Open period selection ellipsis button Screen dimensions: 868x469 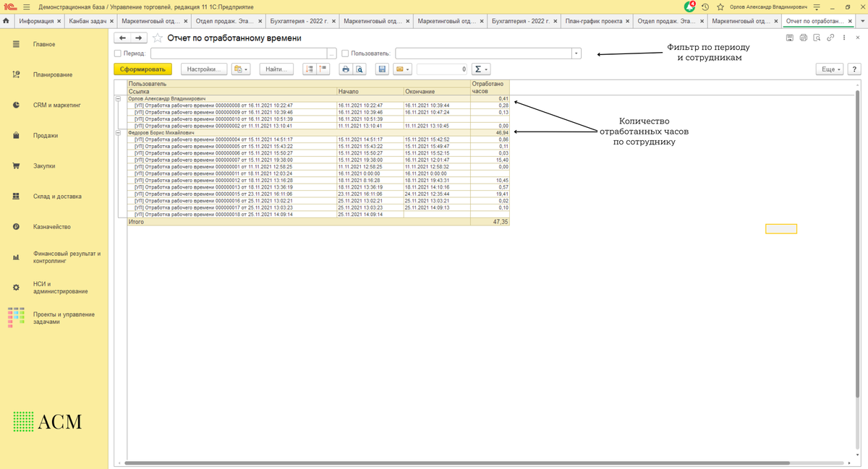pyautogui.click(x=331, y=53)
